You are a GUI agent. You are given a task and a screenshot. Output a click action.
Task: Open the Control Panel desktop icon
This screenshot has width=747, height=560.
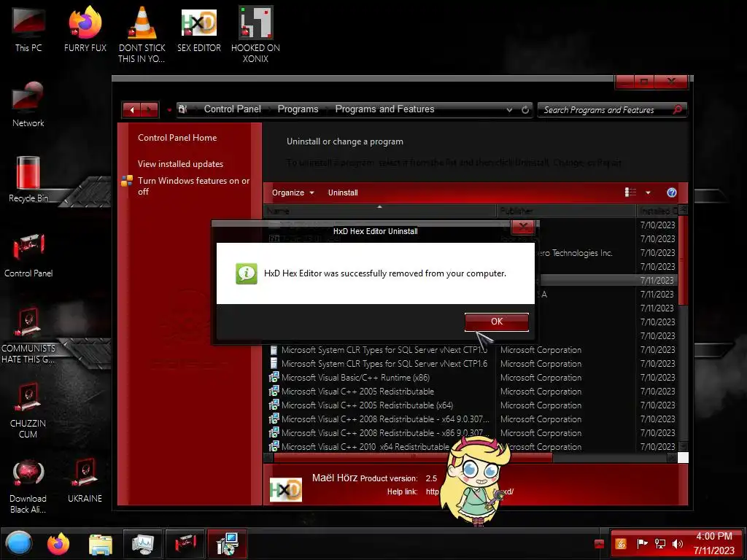click(x=28, y=255)
